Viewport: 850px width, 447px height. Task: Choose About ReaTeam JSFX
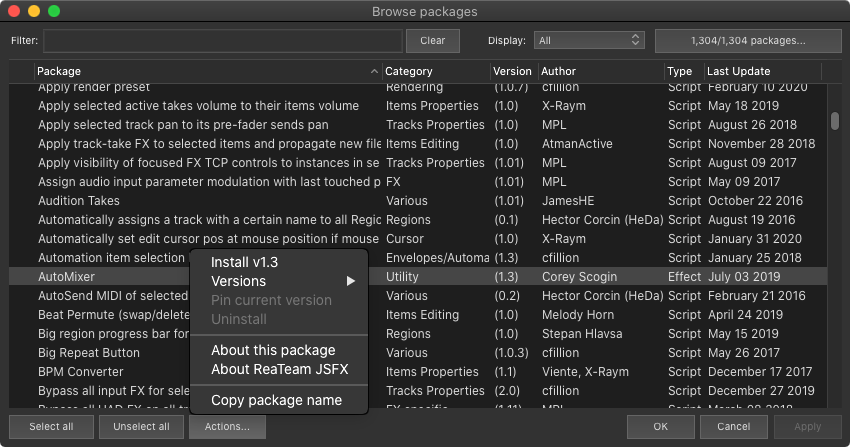[276, 369]
